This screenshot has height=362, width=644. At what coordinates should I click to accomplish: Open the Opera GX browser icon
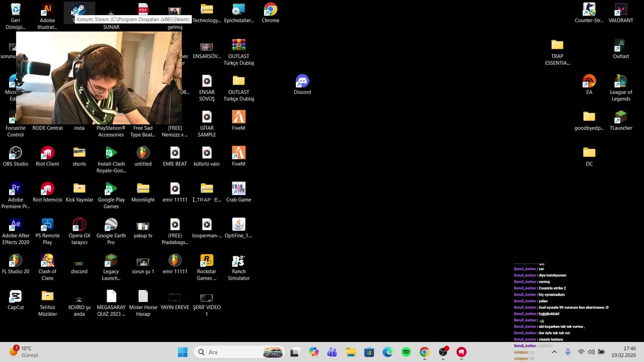click(79, 231)
